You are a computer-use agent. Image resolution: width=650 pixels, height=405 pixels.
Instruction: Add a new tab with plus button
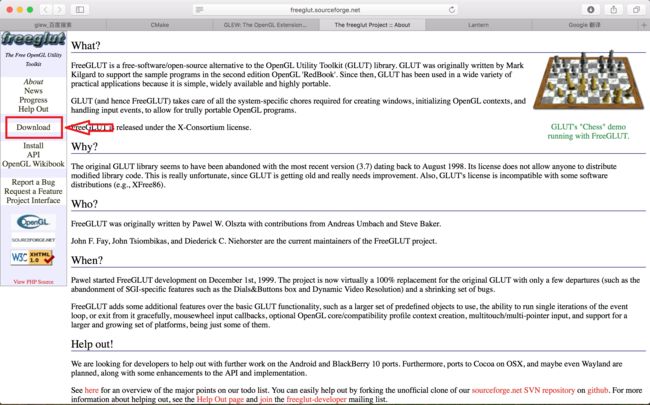click(644, 25)
